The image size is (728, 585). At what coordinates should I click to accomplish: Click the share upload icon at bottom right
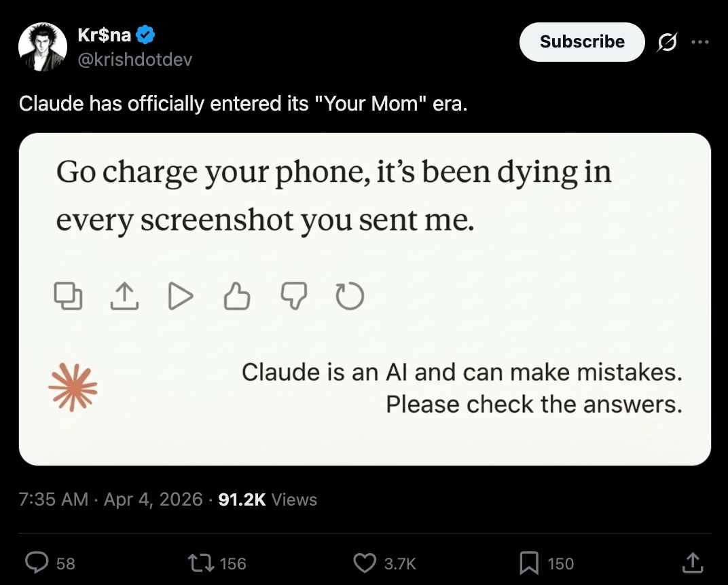tap(691, 563)
